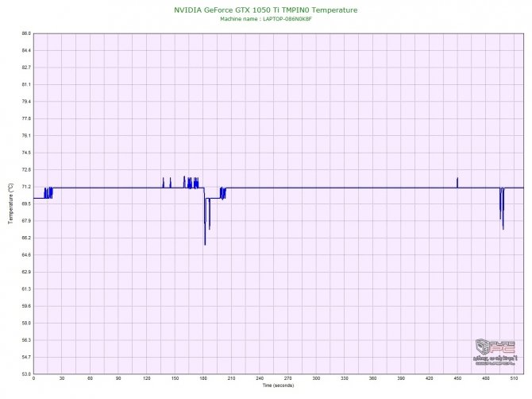
Task: Select the 86.0 value on the temperature axis
Action: [x=26, y=33]
